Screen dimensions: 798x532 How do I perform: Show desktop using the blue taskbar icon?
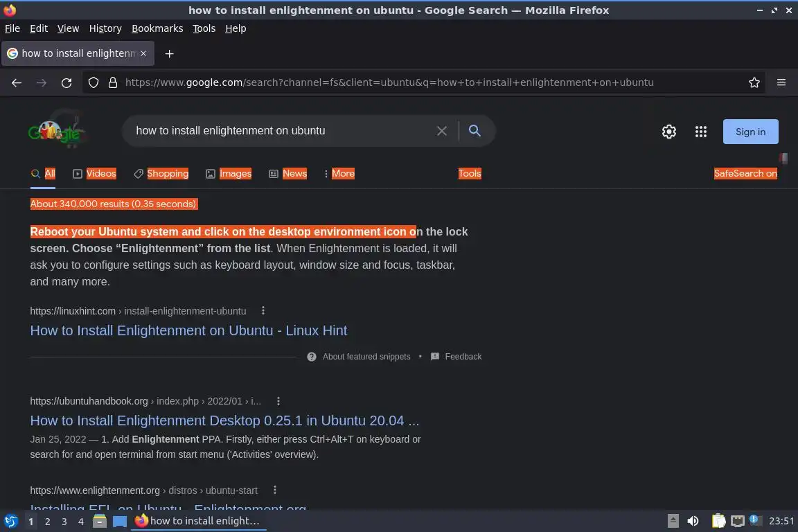tap(120, 521)
